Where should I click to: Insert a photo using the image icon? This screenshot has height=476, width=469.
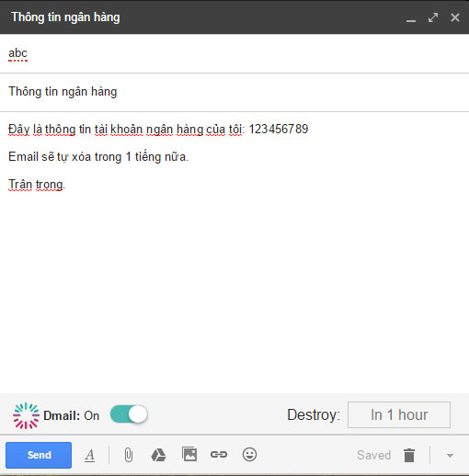(x=189, y=454)
